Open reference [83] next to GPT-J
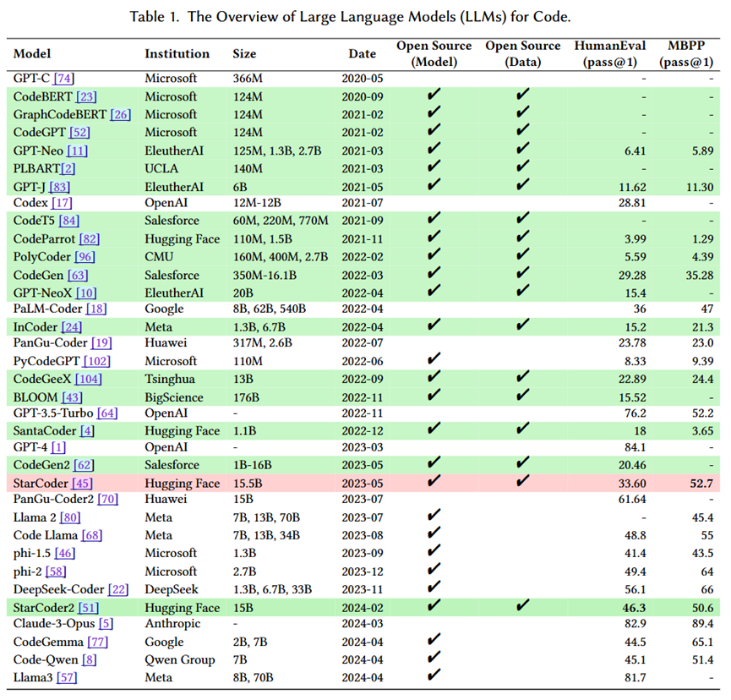The image size is (731, 700). pos(60,187)
